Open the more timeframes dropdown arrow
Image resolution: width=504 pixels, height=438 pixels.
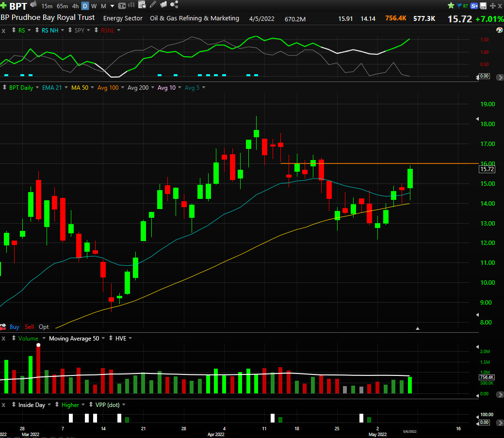point(112,6)
